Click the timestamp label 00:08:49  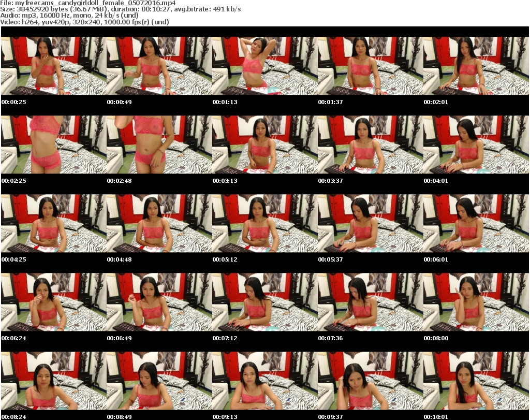tap(120, 417)
